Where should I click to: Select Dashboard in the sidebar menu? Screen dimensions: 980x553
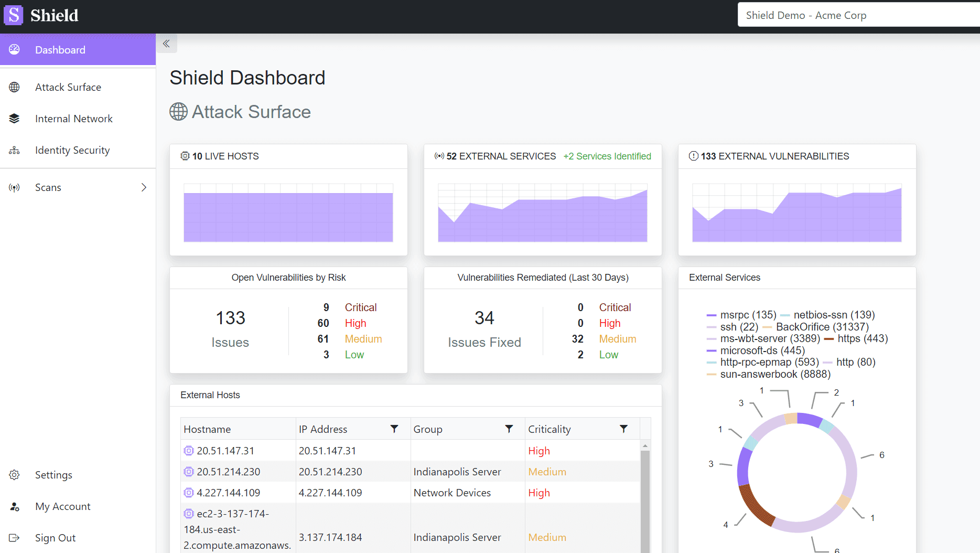[60, 50]
